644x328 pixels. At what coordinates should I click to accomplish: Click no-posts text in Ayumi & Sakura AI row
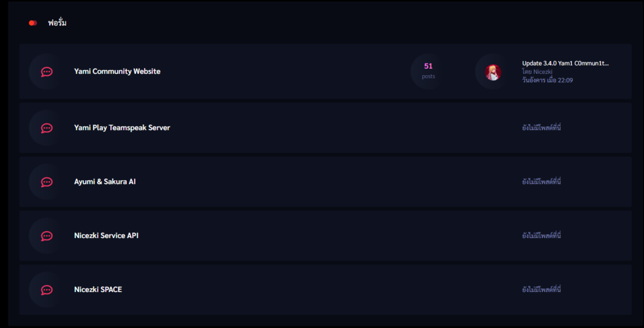pyautogui.click(x=542, y=181)
